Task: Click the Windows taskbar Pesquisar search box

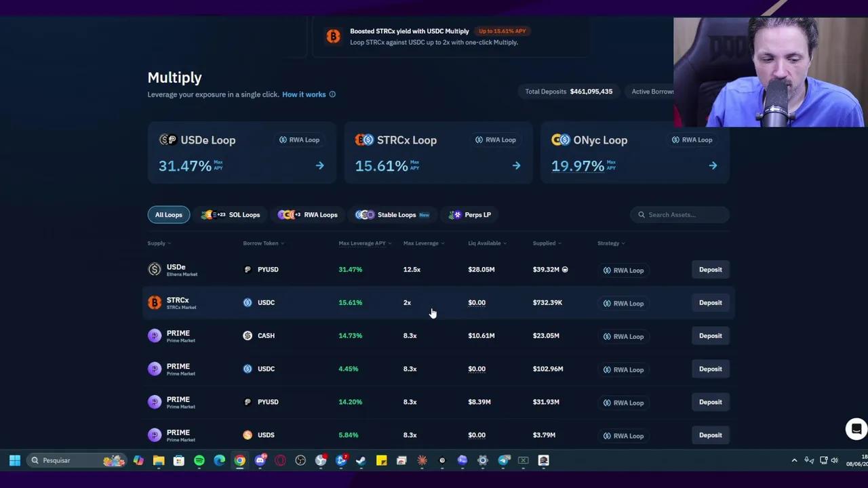Action: [x=78, y=461]
